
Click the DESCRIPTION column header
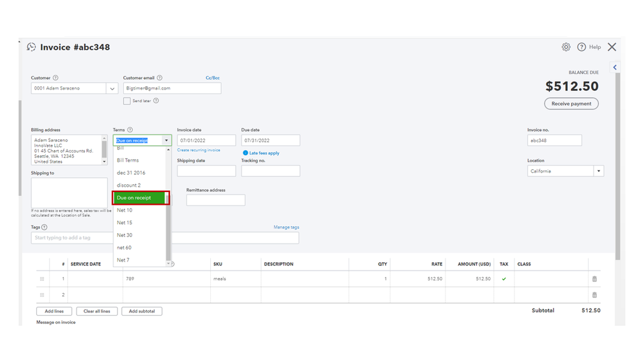pos(278,264)
